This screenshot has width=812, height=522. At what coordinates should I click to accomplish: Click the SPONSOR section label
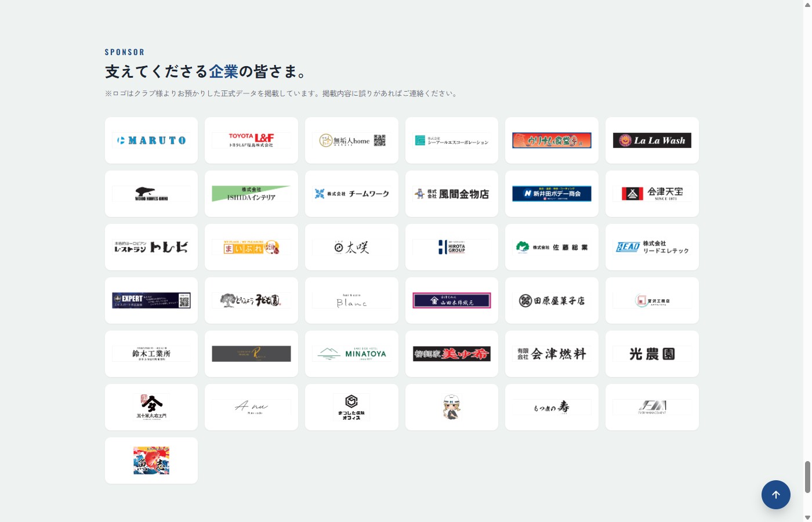pos(125,52)
